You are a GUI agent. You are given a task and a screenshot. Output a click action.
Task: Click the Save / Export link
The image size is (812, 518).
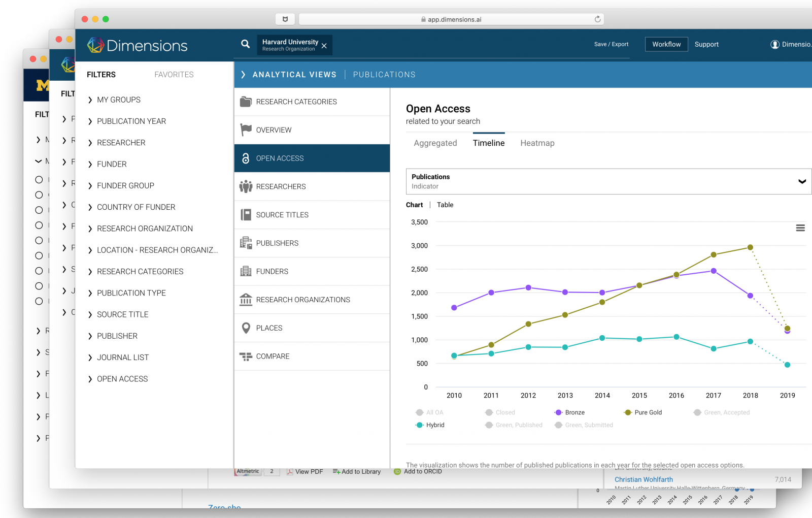coord(611,44)
